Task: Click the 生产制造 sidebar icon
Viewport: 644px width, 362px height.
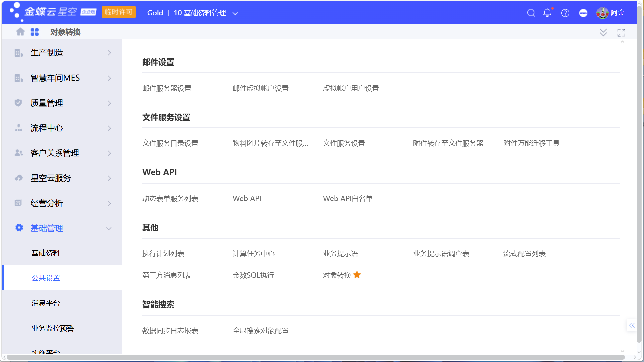Action: 18,53
